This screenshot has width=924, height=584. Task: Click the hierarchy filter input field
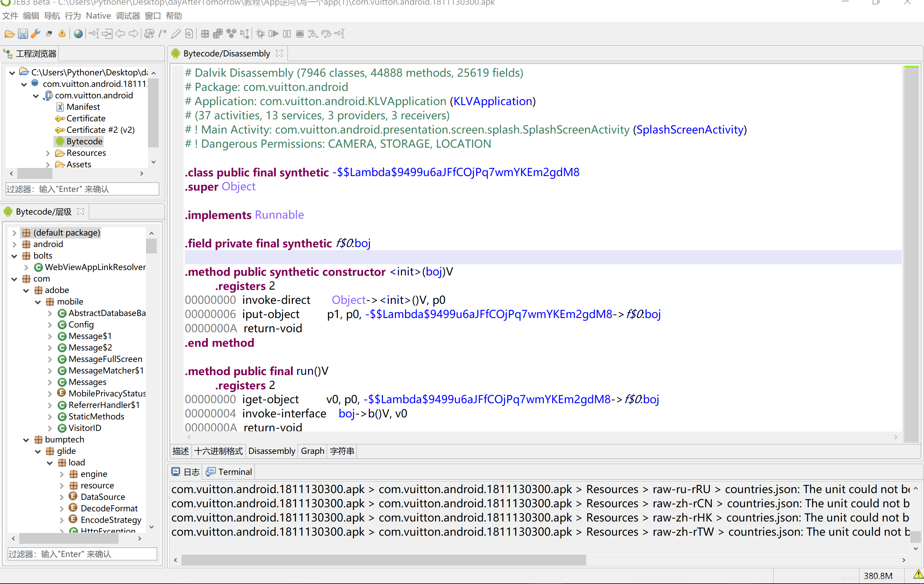tap(82, 554)
